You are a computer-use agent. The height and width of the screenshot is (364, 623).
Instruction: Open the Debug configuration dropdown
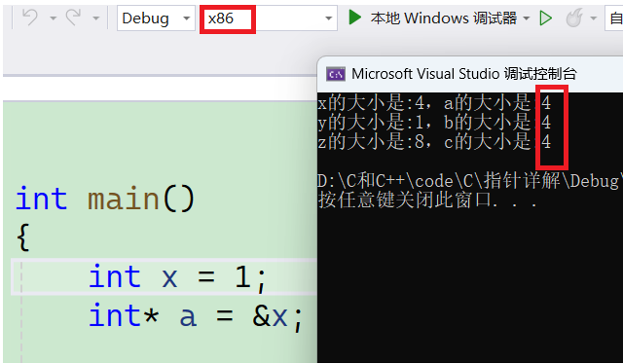coord(156,18)
